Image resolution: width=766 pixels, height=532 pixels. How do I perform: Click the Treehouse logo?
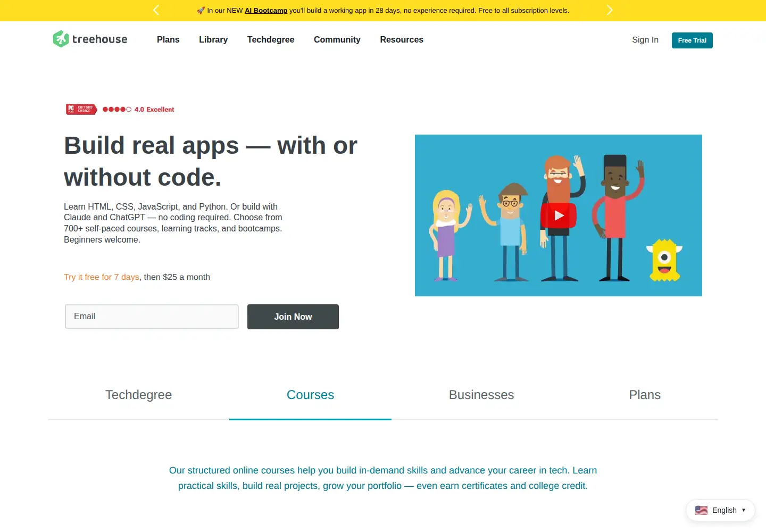[90, 39]
